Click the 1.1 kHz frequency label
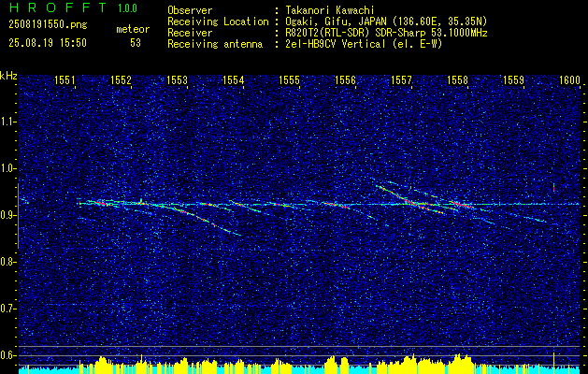The height and width of the screenshot is (374, 588). pos(7,122)
